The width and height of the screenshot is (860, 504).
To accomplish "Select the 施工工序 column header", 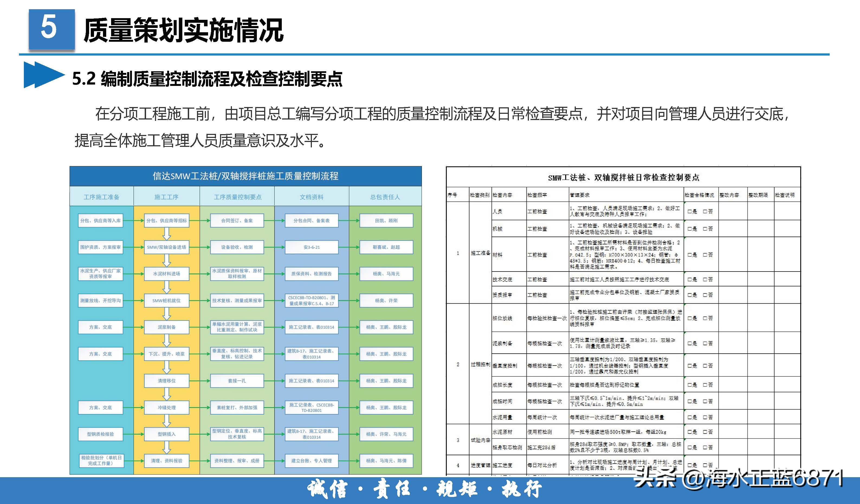I will (x=167, y=197).
